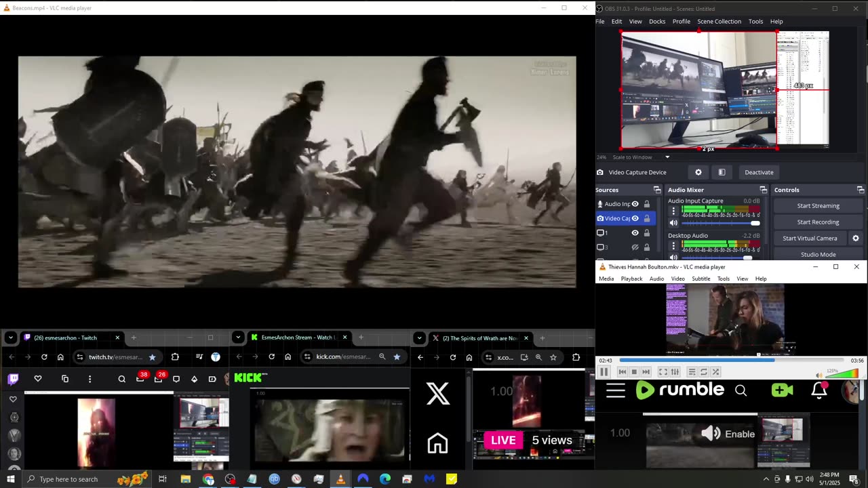Viewport: 868px width, 488px height.
Task: Pause playback in the Thieves VLC player
Action: pos(604,371)
